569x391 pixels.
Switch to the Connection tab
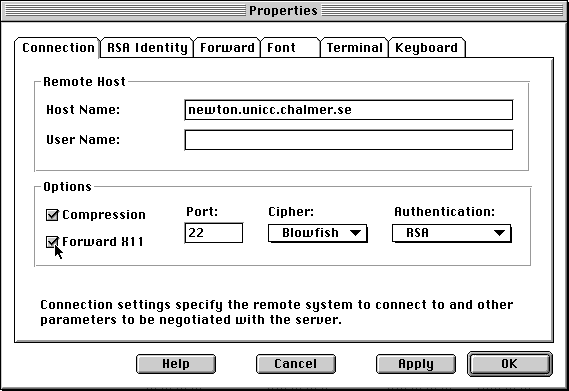57,48
